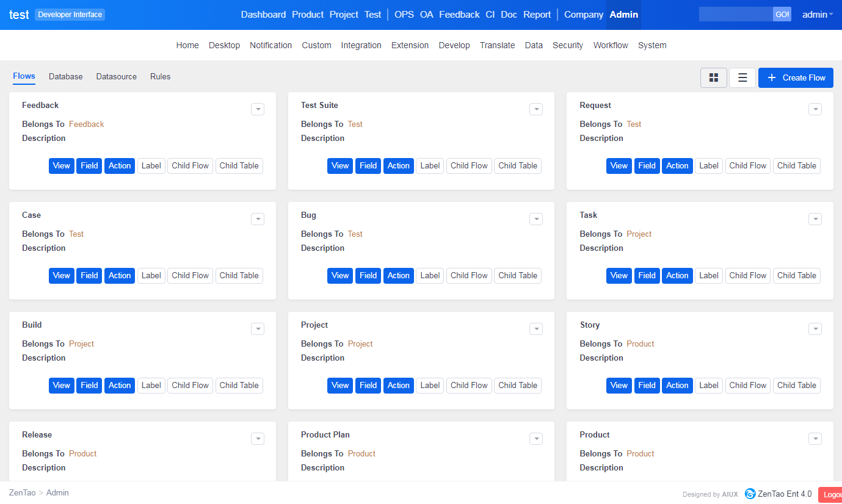
Task: Click the Create Flow button
Action: (796, 77)
